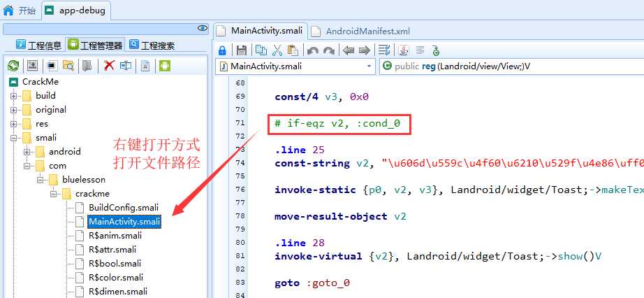Viewport: 644px width, 298px height.
Task: Redo the edit with the redo arrow
Action: click(328, 50)
